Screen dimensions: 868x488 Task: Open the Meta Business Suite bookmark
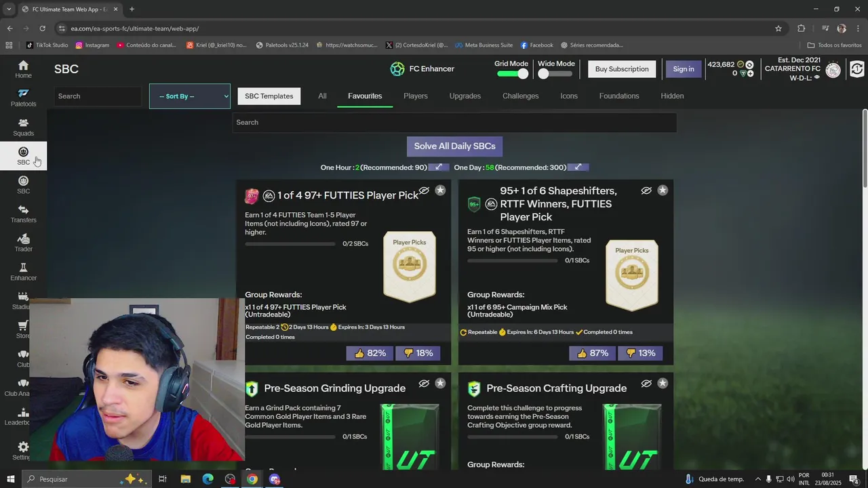coord(484,45)
